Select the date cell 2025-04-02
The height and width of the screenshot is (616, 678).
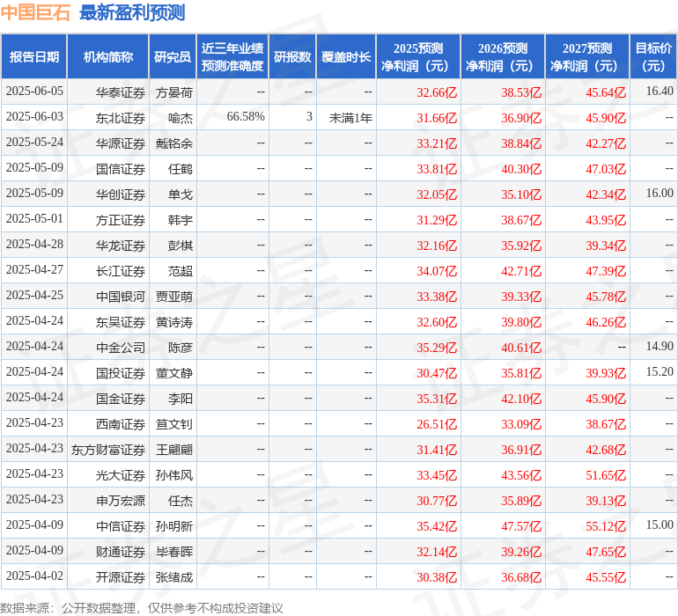(x=34, y=576)
